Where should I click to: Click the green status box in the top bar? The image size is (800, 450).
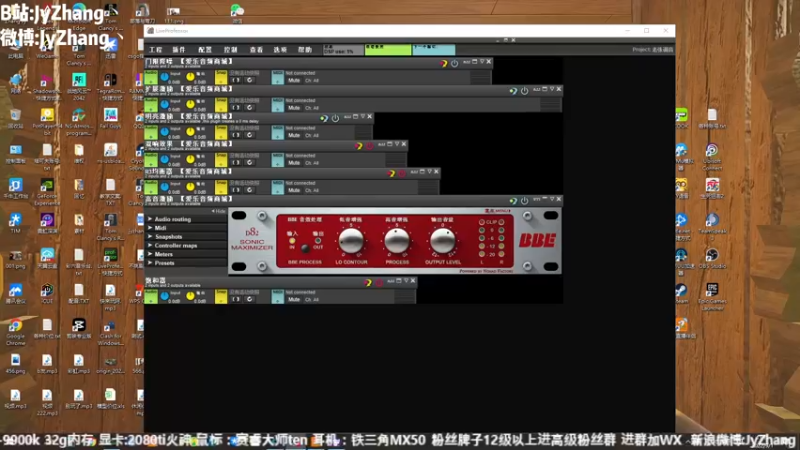388,49
